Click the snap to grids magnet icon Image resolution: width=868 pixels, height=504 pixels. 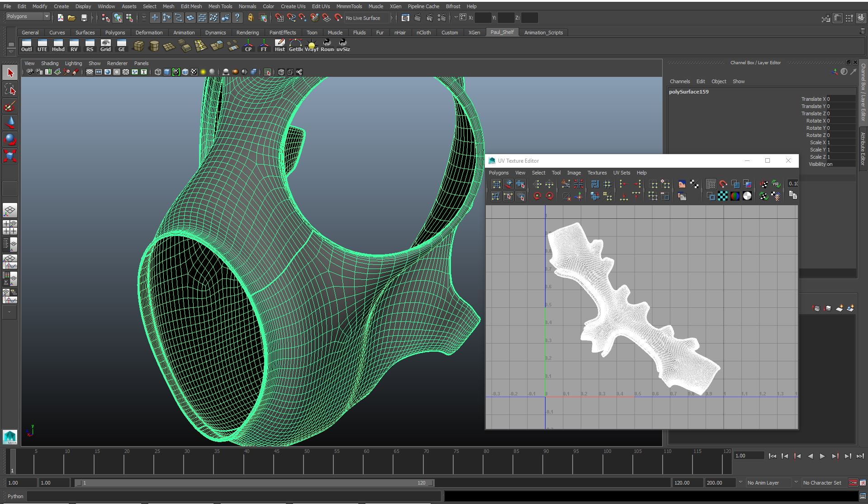pos(280,18)
